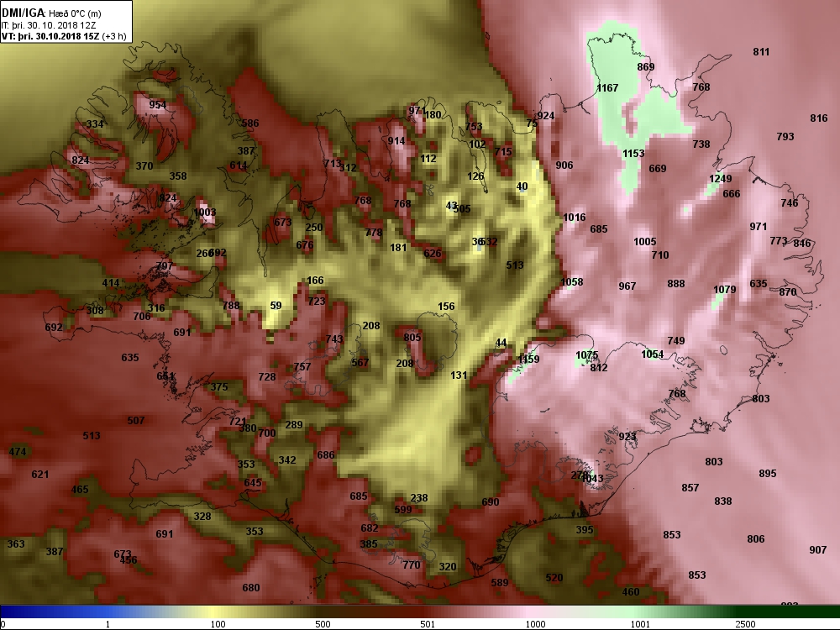Click the '1001' label on the color scale
The height and width of the screenshot is (630, 840).
point(640,624)
